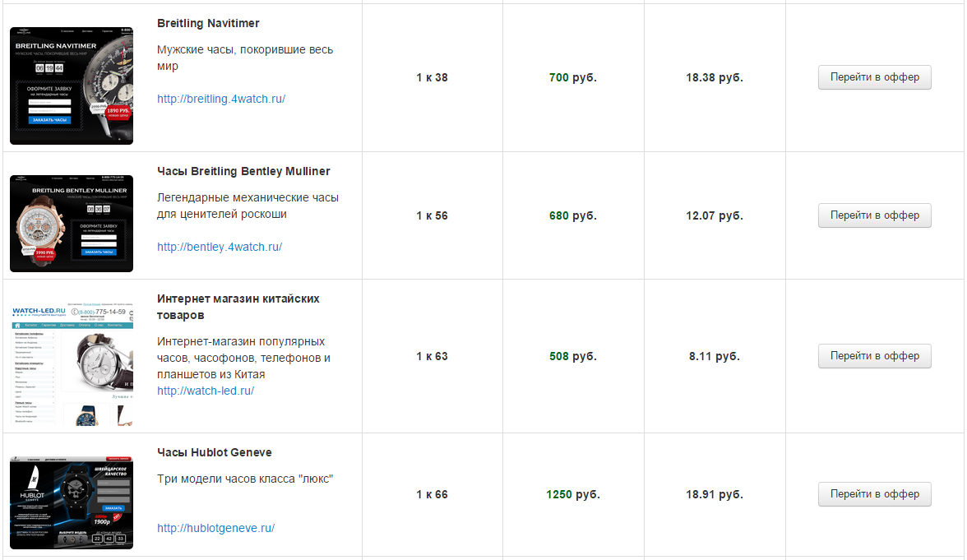
Task: Select the 'Часы Breitling Bentley Mulliner' title
Action: coord(243,171)
